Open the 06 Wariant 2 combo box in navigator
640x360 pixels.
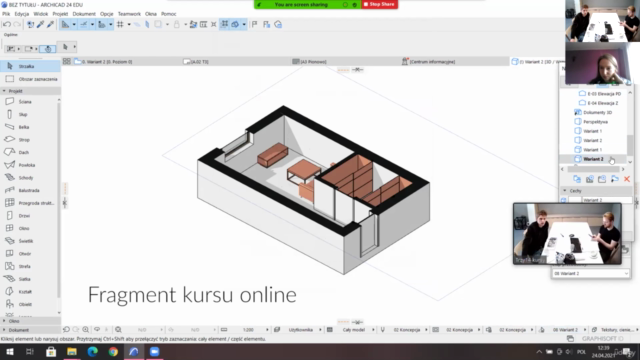(x=591, y=273)
